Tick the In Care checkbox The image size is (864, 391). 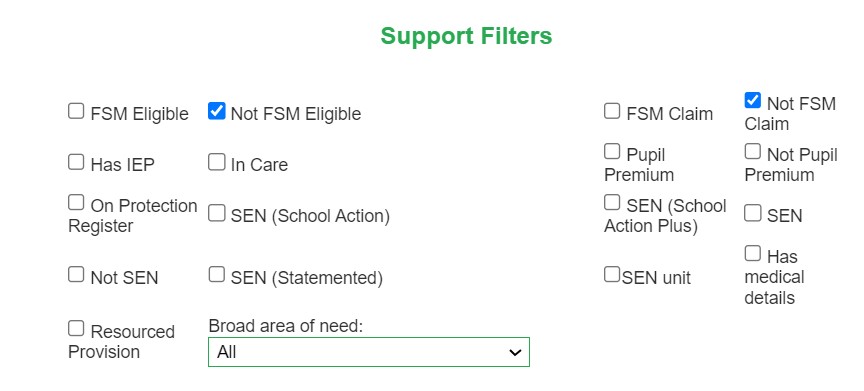[x=217, y=162]
